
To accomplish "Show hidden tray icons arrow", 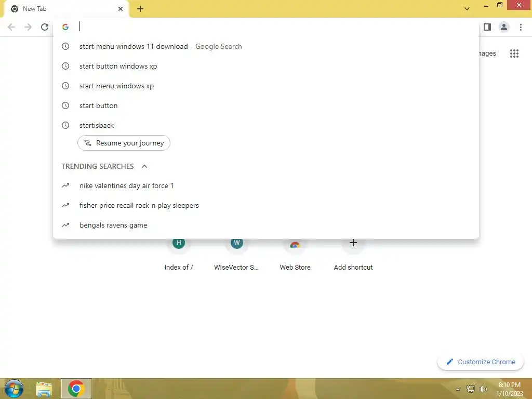I will pos(458,389).
